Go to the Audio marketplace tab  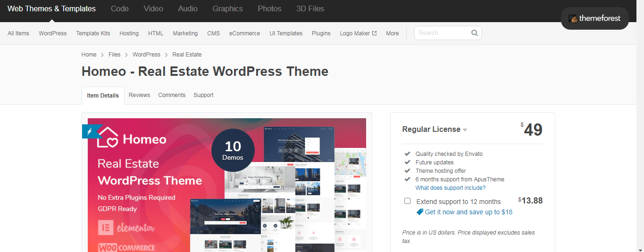[188, 8]
